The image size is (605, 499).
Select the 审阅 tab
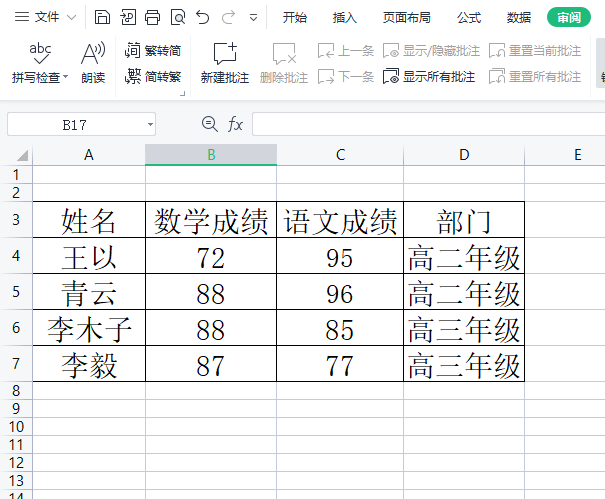pos(569,17)
